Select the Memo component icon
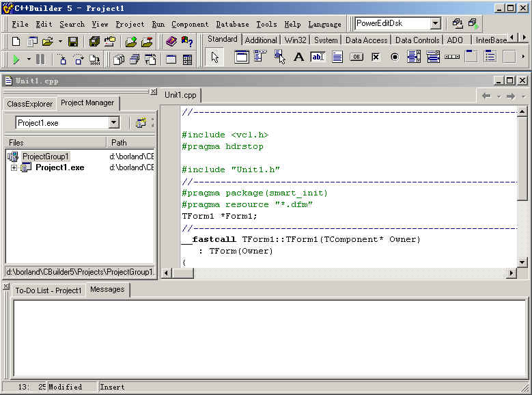This screenshot has height=395, width=532. point(337,57)
